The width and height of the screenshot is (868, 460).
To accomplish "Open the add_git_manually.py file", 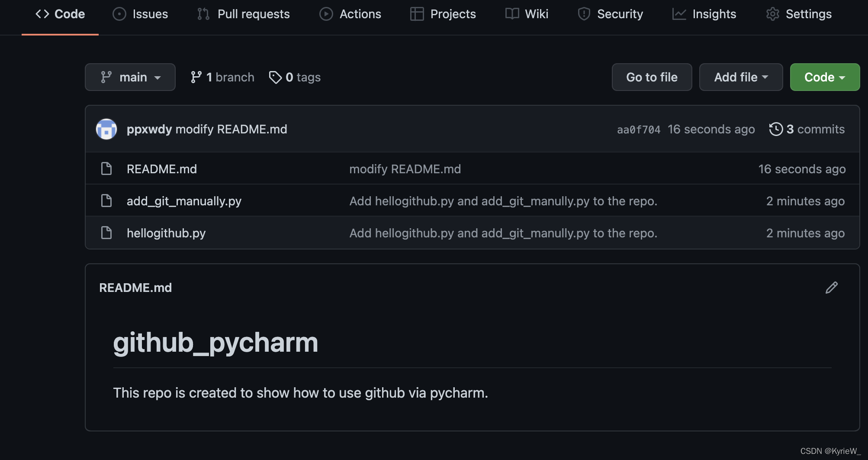I will click(184, 201).
